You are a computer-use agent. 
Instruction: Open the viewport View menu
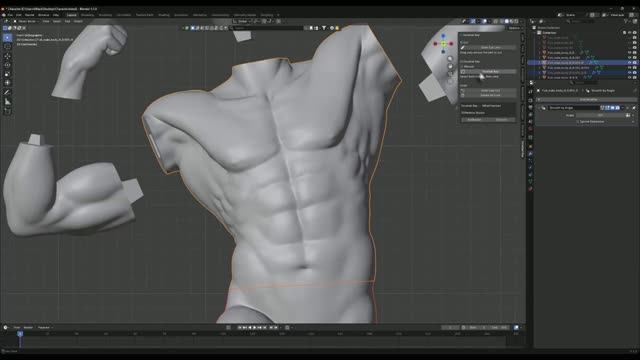(46, 21)
